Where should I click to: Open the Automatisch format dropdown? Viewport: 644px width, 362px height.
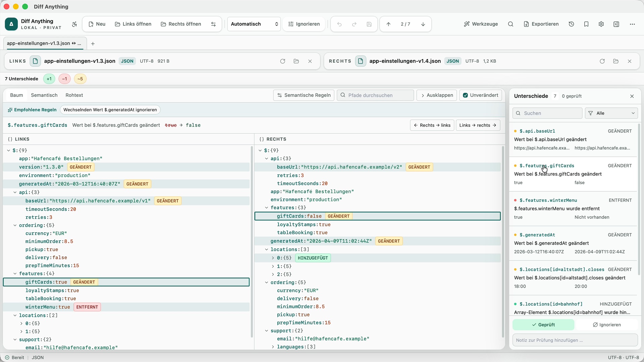(254, 24)
